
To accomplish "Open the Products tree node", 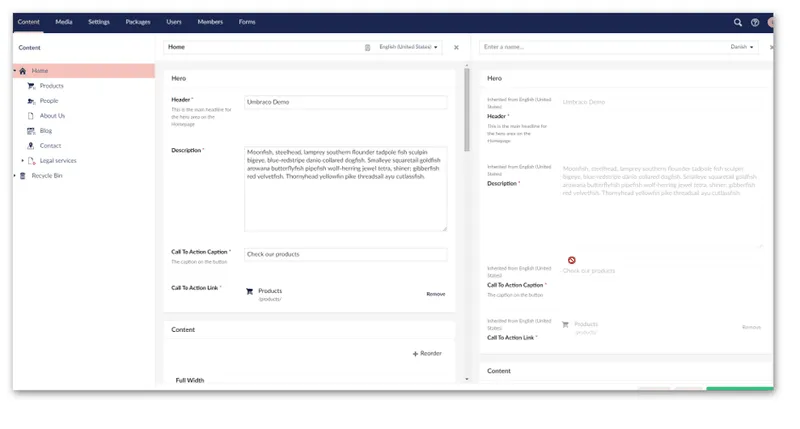I will coord(52,86).
